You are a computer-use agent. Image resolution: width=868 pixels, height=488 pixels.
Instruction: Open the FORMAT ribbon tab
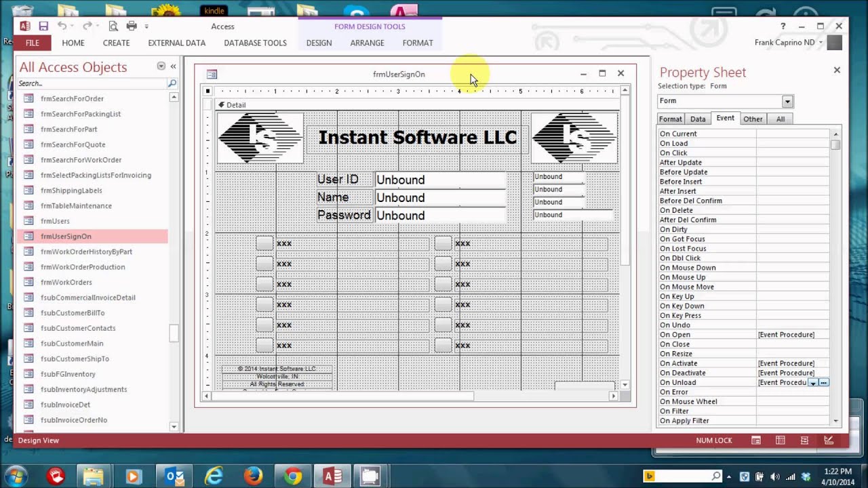(x=418, y=43)
